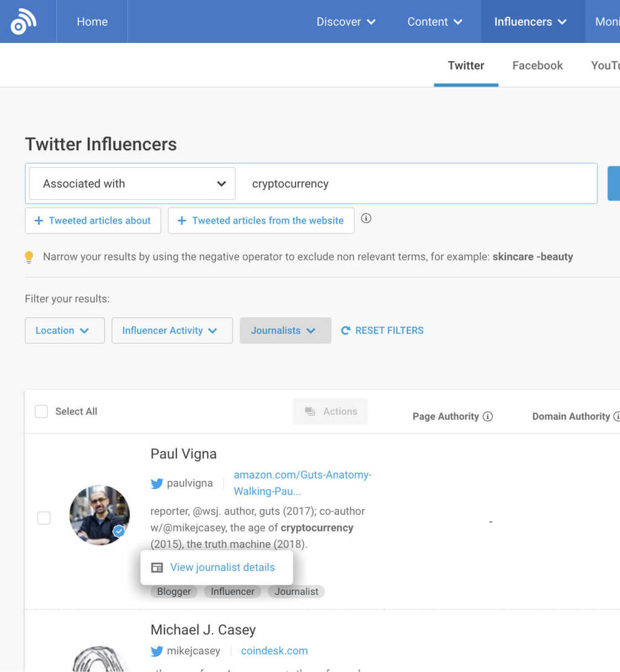Click Paul Vigna's verified badge
This screenshot has width=620, height=672.
[x=119, y=531]
